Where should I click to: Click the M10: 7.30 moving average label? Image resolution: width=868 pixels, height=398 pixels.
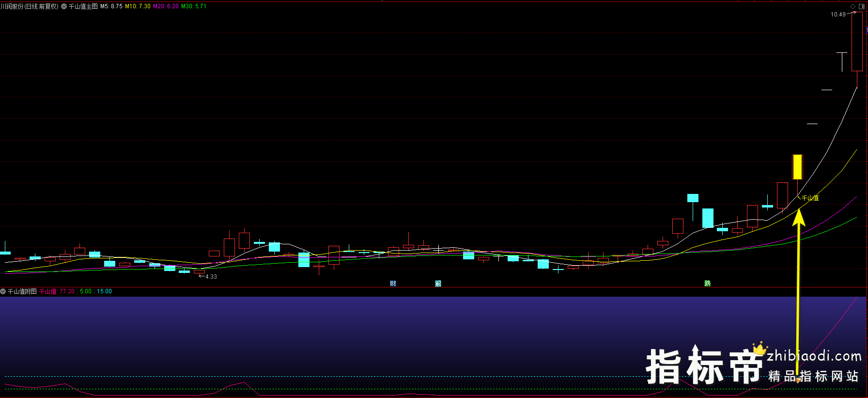[x=138, y=6]
